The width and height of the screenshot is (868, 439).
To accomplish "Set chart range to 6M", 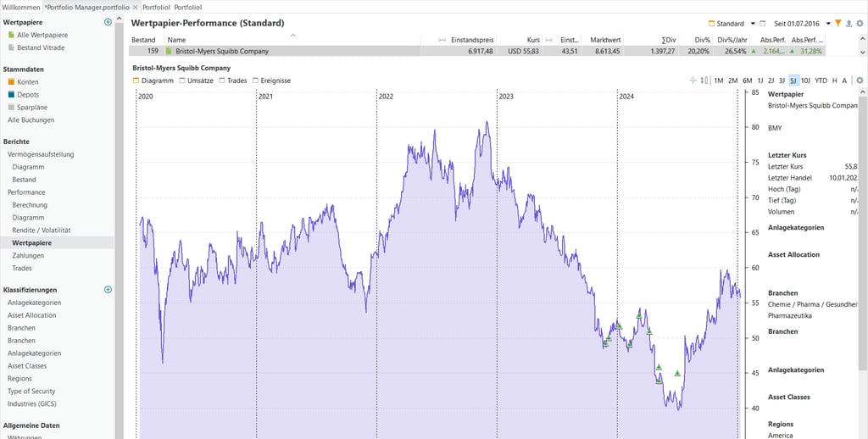I will click(x=748, y=81).
